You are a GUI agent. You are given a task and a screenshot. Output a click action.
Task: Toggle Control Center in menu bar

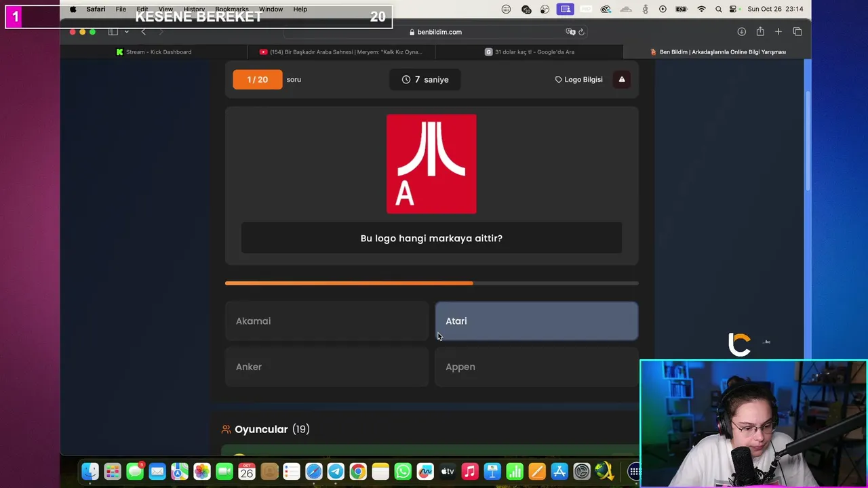[x=733, y=9]
